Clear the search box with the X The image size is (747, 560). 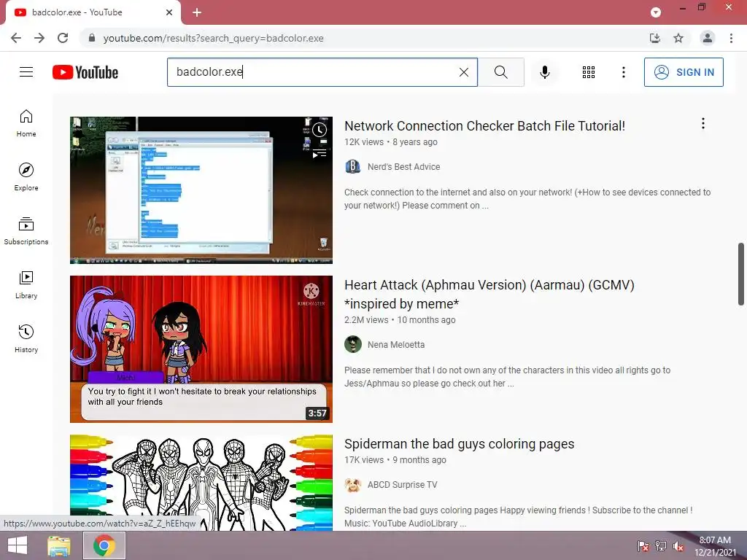point(463,72)
